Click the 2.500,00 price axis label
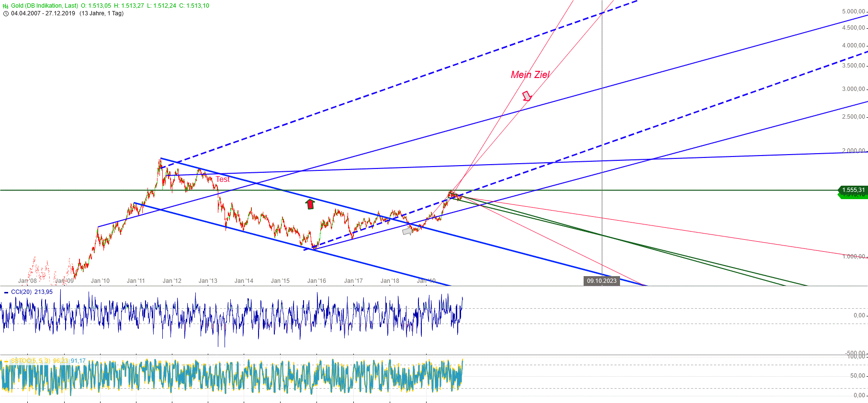 point(854,117)
